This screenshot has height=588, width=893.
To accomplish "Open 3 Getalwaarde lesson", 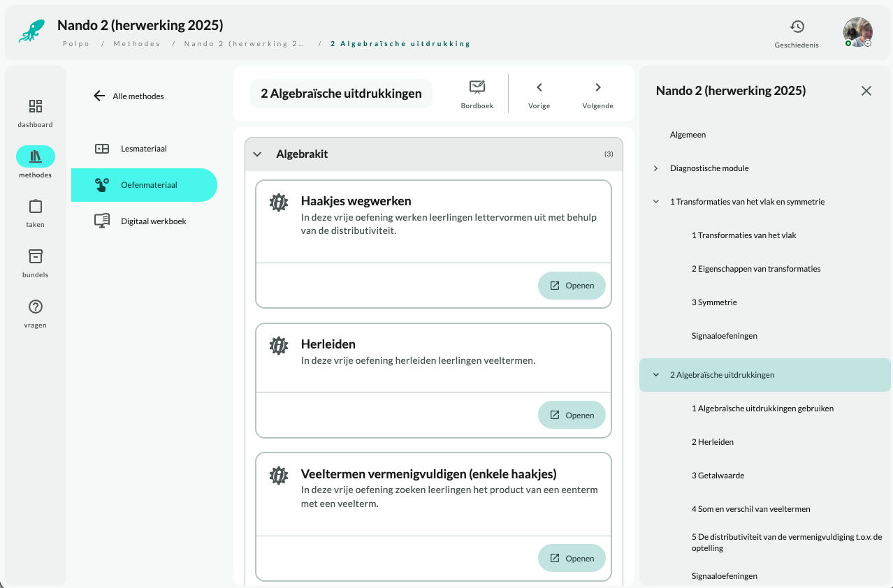I will (x=718, y=476).
